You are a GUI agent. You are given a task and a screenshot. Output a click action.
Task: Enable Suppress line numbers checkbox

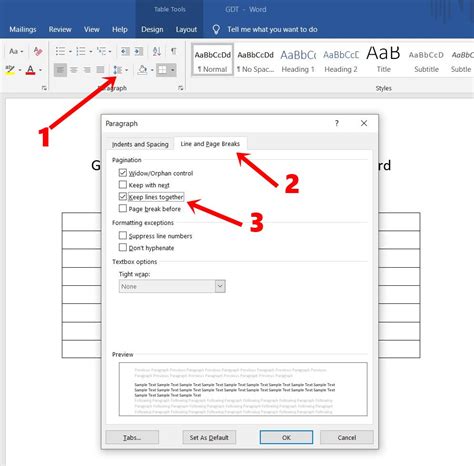coord(123,236)
